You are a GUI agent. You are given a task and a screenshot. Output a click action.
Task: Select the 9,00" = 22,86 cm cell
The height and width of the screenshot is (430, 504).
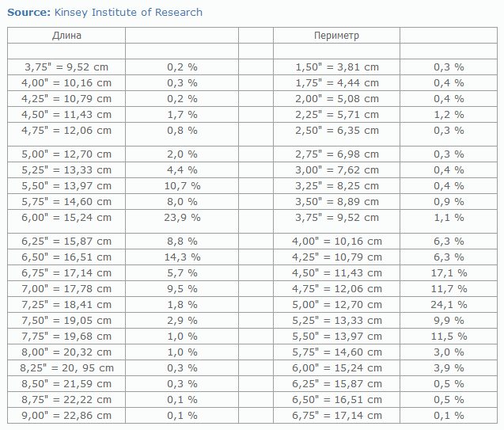(x=66, y=415)
